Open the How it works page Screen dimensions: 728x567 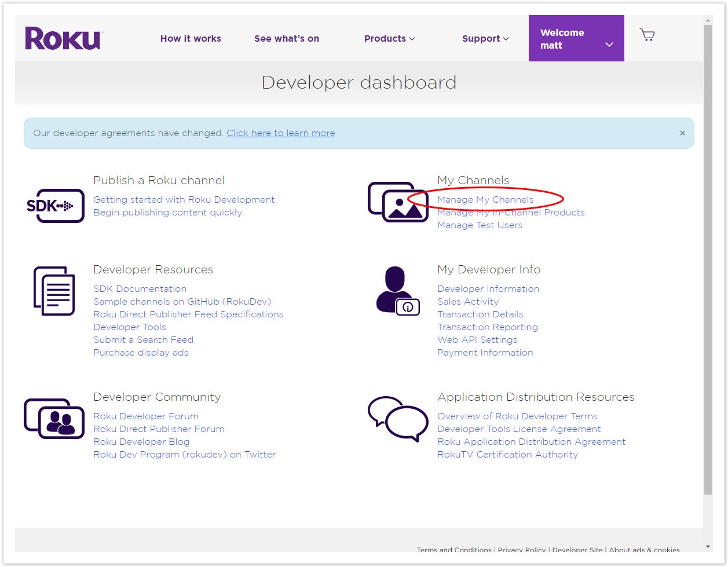click(x=191, y=38)
